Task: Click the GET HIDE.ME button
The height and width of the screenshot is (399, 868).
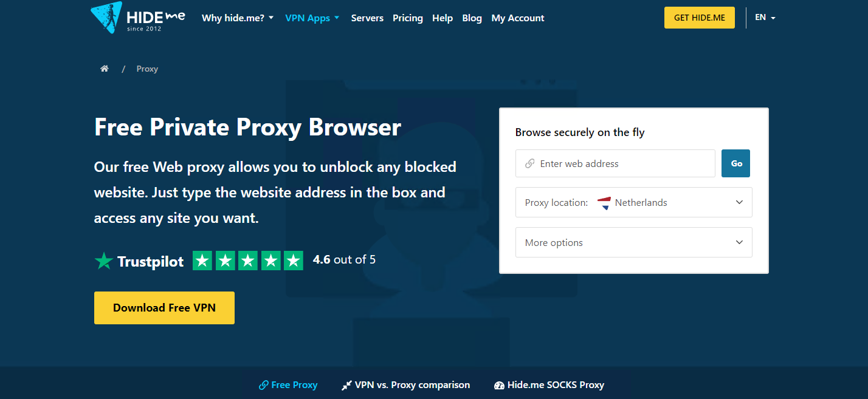Action: (700, 18)
